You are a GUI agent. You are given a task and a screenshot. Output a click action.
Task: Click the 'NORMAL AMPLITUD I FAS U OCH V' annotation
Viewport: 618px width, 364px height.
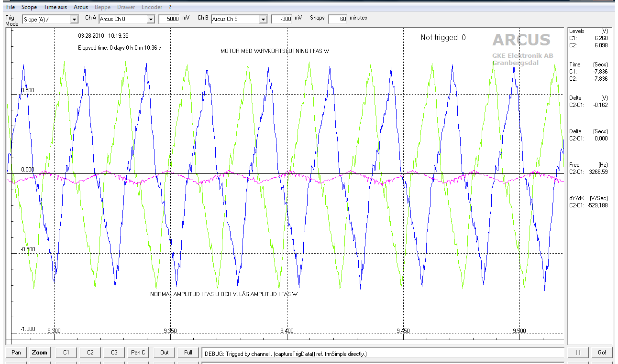(224, 294)
